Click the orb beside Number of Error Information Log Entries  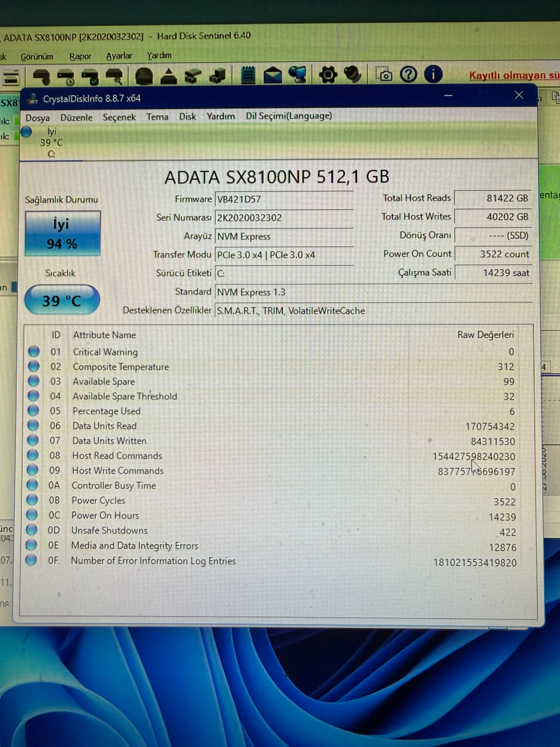31,560
